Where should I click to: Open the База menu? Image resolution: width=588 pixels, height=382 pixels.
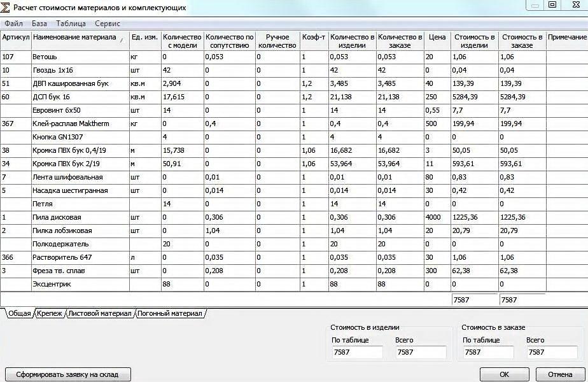pos(39,24)
